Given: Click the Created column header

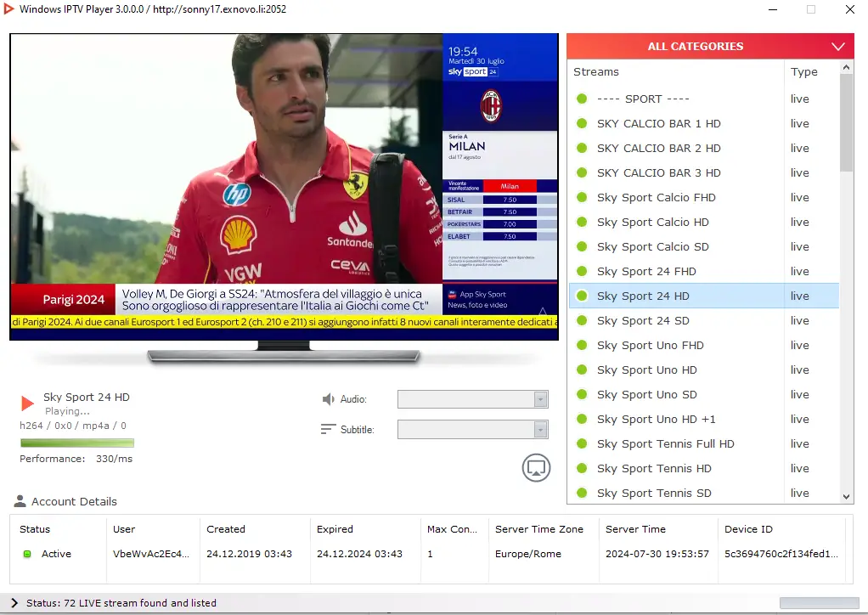Looking at the screenshot, I should [226, 529].
